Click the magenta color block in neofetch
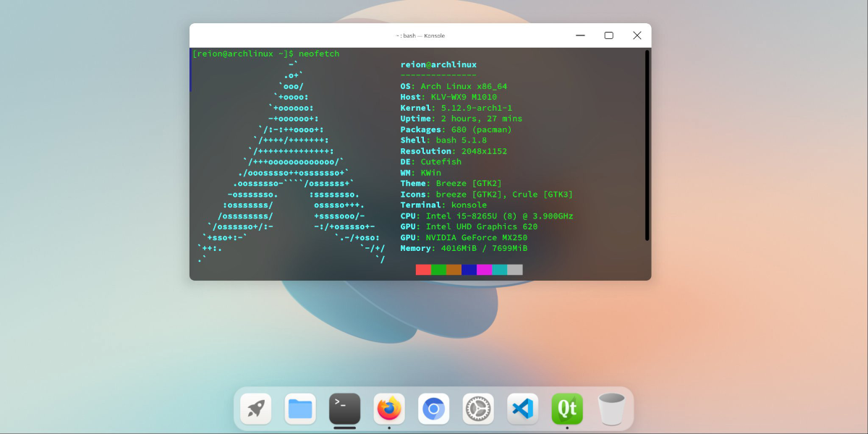Screen dimensions: 868x434 click(x=484, y=270)
